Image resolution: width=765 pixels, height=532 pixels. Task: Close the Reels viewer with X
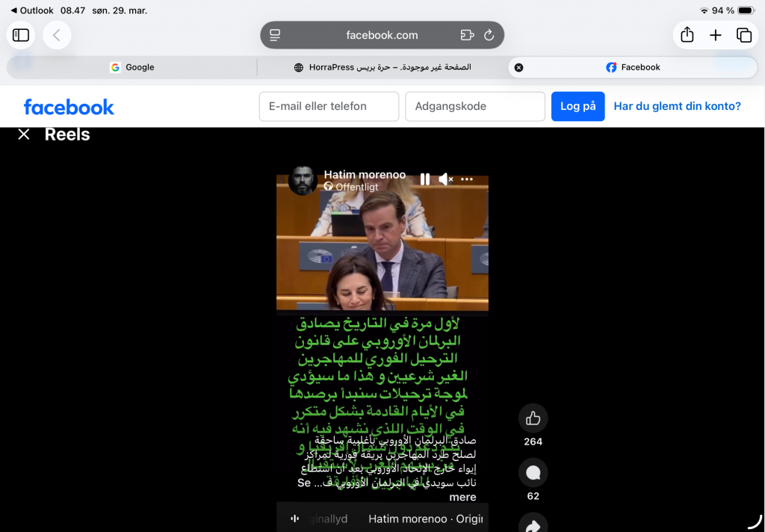tap(24, 134)
